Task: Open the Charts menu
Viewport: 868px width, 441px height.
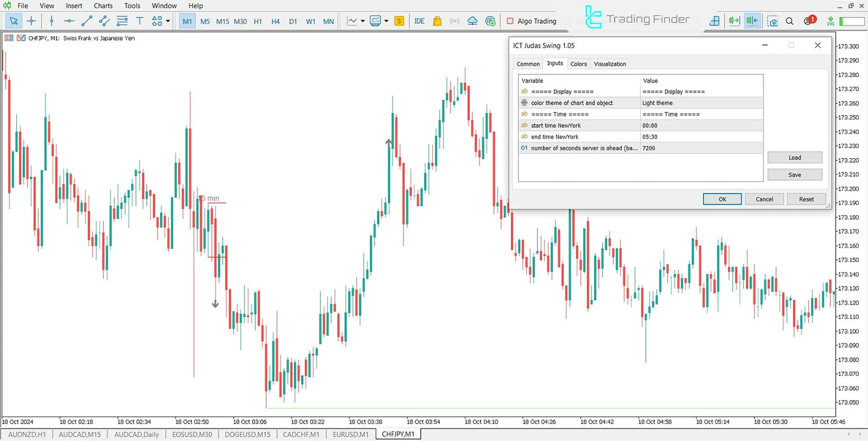Action: coord(103,5)
